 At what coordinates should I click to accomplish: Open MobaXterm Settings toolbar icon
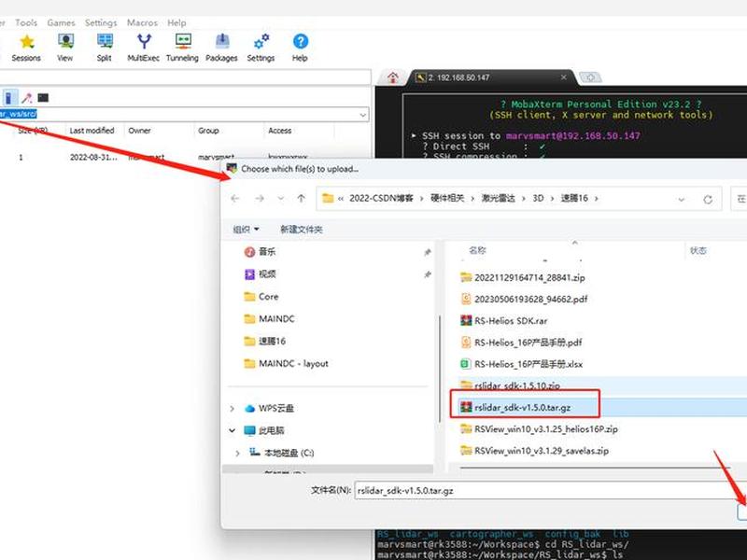pyautogui.click(x=261, y=49)
